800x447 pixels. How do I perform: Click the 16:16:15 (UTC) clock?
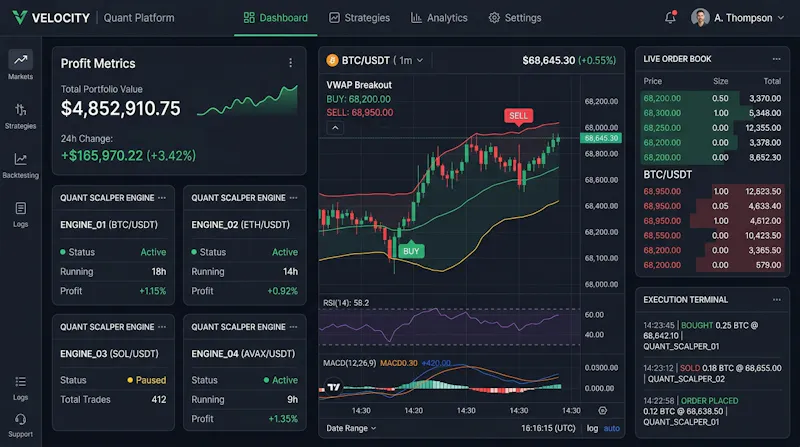coord(548,428)
